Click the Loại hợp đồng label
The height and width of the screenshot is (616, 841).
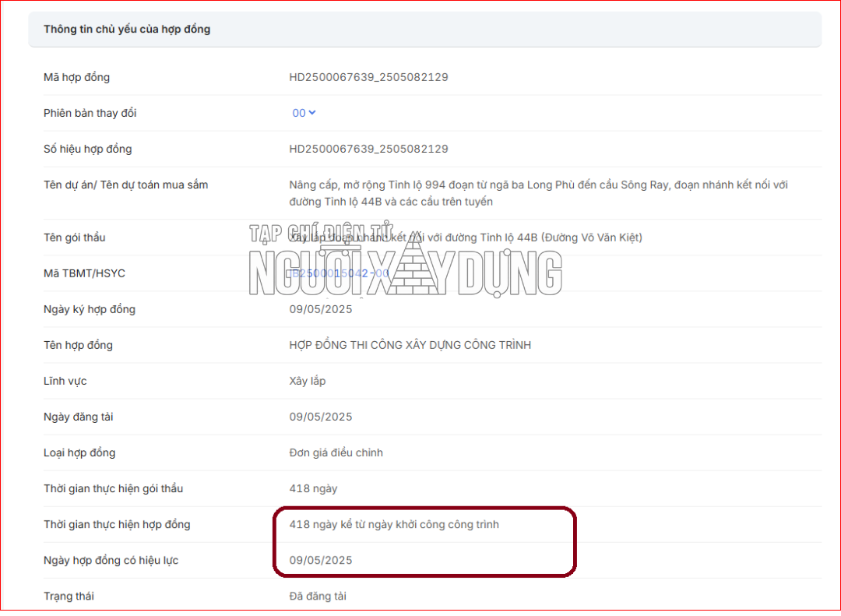[x=79, y=453]
